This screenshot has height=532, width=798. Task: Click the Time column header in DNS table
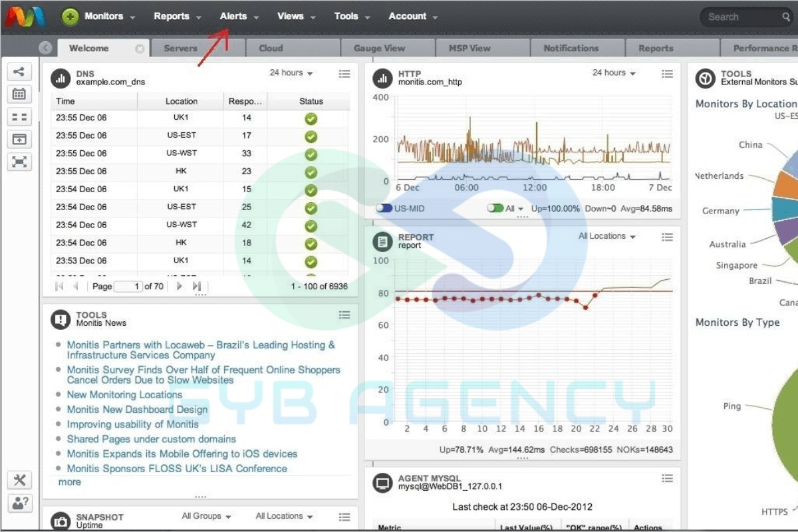94,101
